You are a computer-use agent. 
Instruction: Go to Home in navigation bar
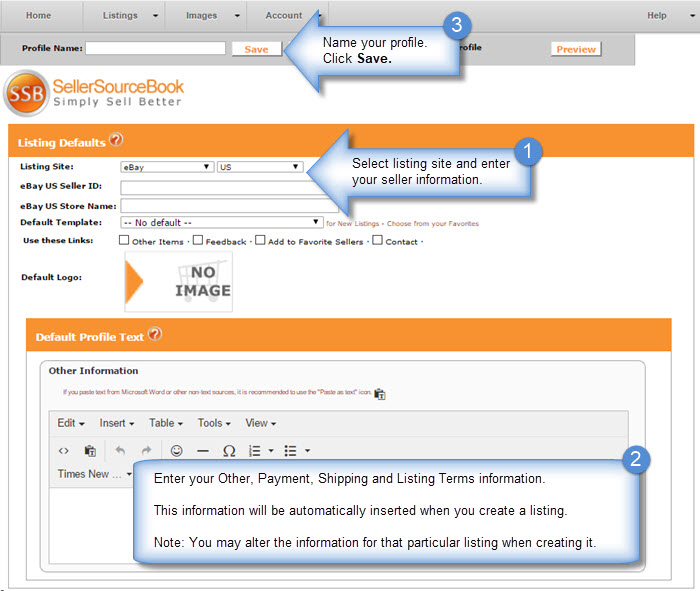(38, 16)
